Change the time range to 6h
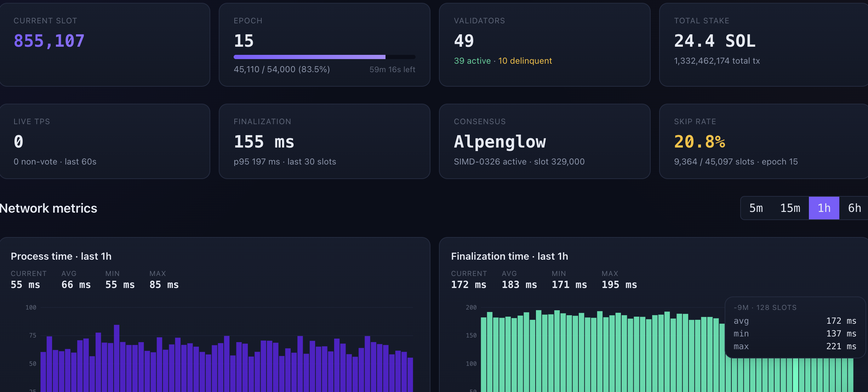The height and width of the screenshot is (392, 868). [x=855, y=208]
